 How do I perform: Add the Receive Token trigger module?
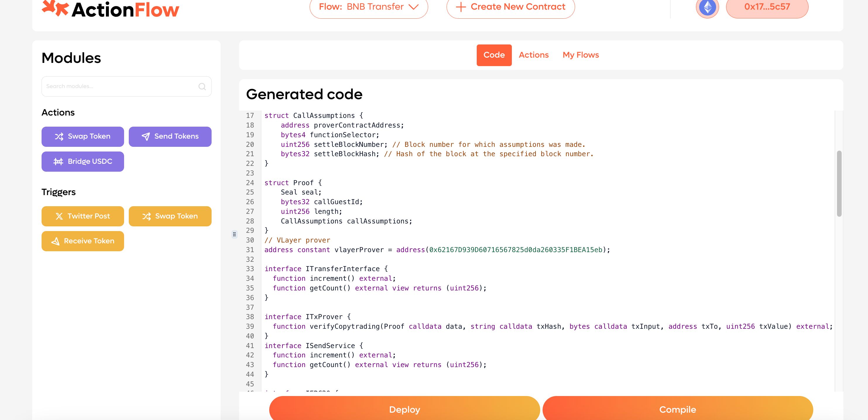[83, 241]
